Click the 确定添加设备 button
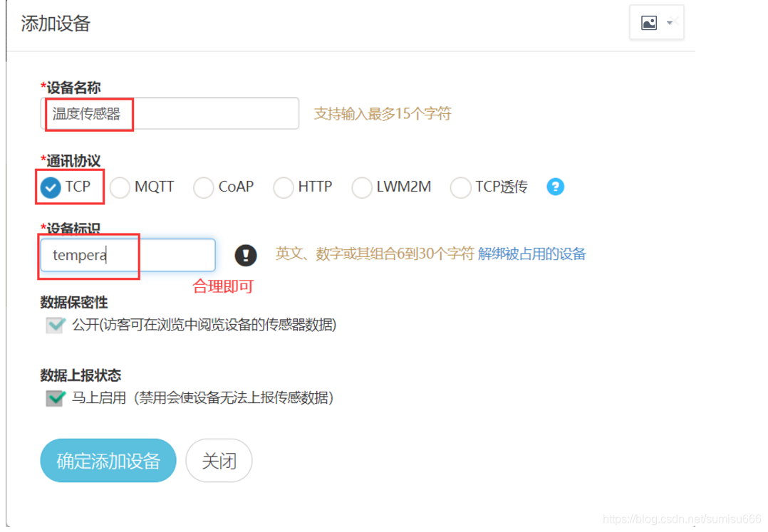The image size is (768, 532). click(108, 461)
